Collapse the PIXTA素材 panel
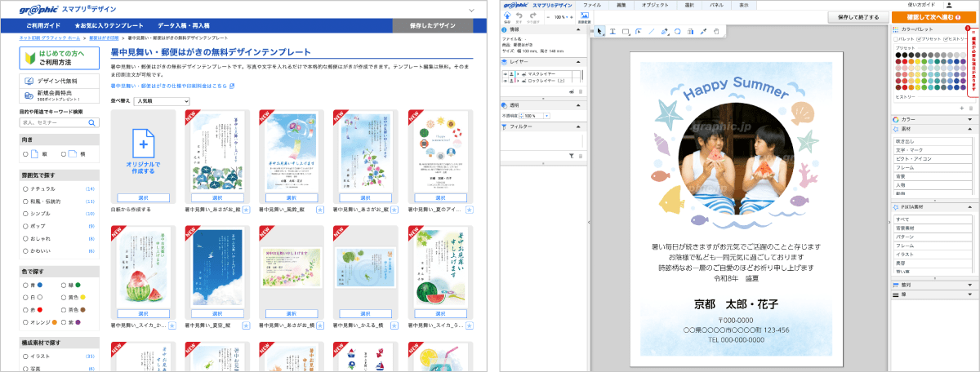This screenshot has height=372, width=980. tap(970, 208)
